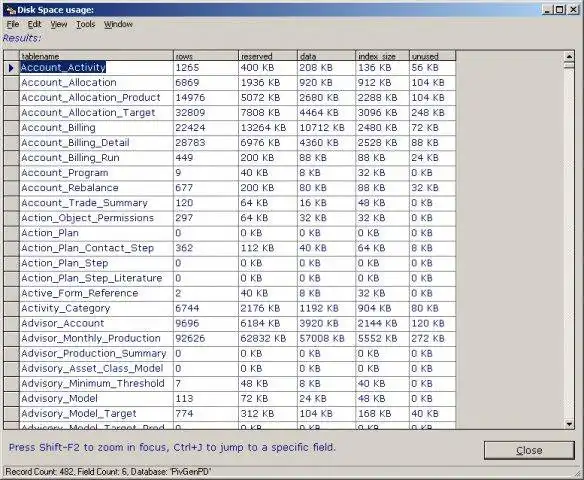Click the scrollbar down arrow

pos(569,424)
